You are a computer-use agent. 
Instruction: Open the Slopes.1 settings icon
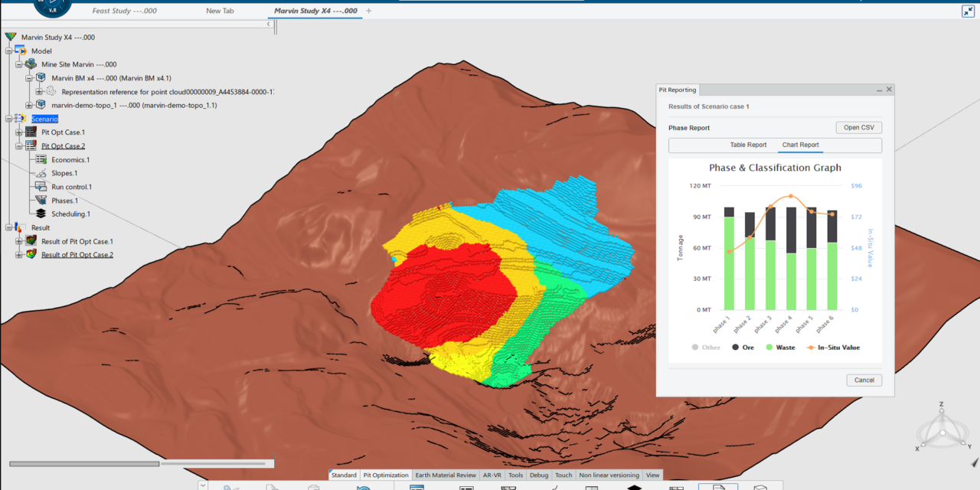pos(41,173)
